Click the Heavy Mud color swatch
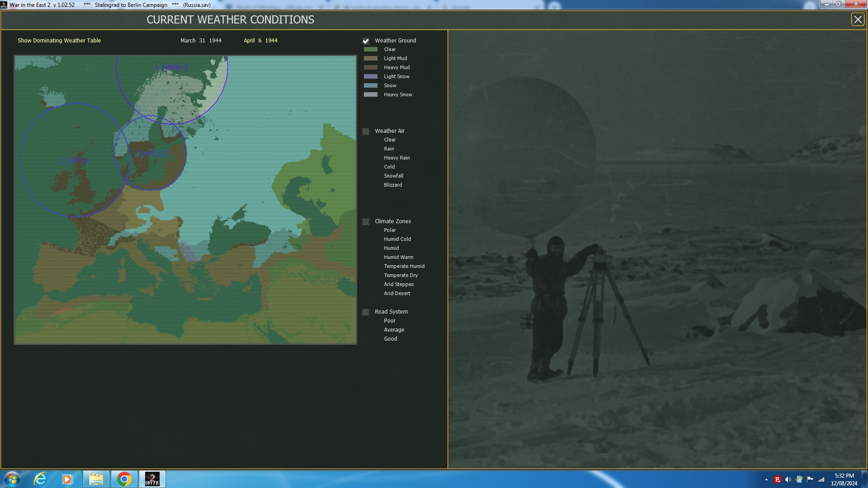The width and height of the screenshot is (868, 488). [x=370, y=68]
